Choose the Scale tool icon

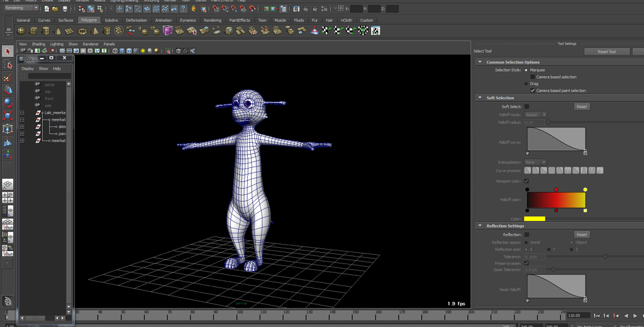[x=8, y=116]
